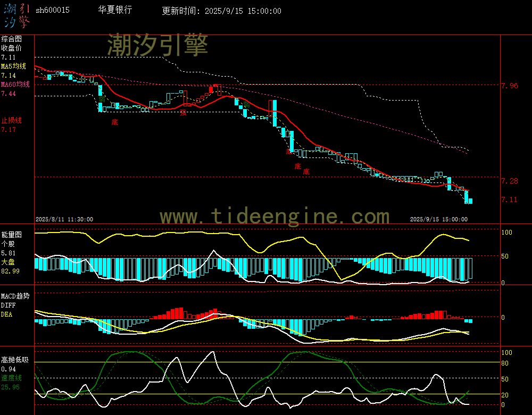This screenshot has width=532, height=415.
Task: Click the 7.11 price level on right axis
Action: tap(510, 200)
